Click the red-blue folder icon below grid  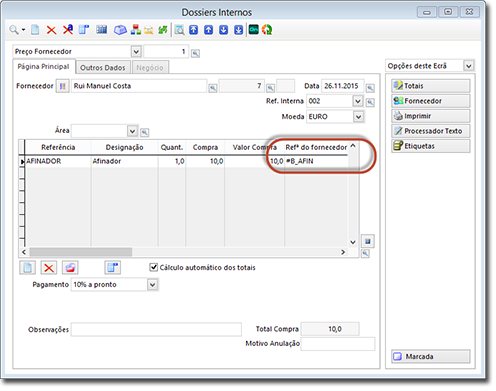click(x=70, y=268)
